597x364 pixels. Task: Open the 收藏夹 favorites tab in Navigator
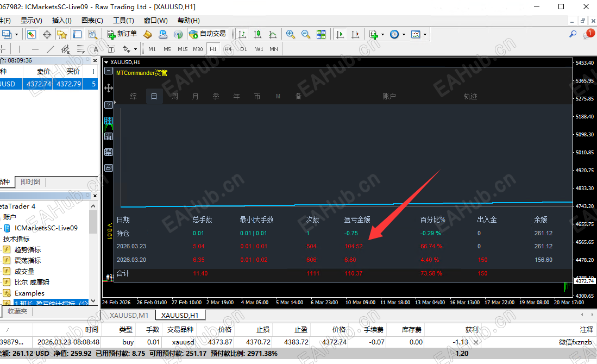coord(17,311)
